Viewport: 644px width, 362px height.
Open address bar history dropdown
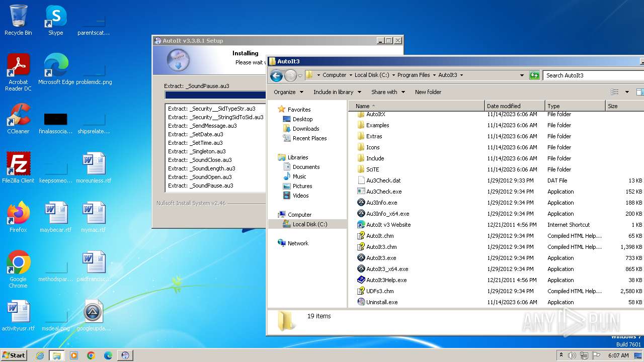point(522,75)
